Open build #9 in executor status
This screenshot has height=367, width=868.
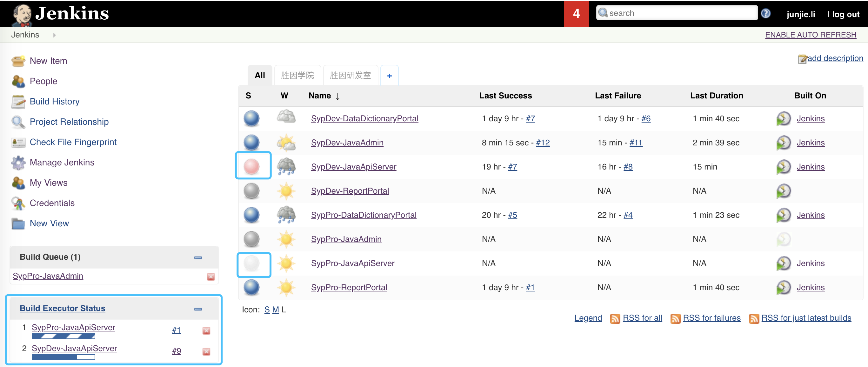tap(176, 351)
